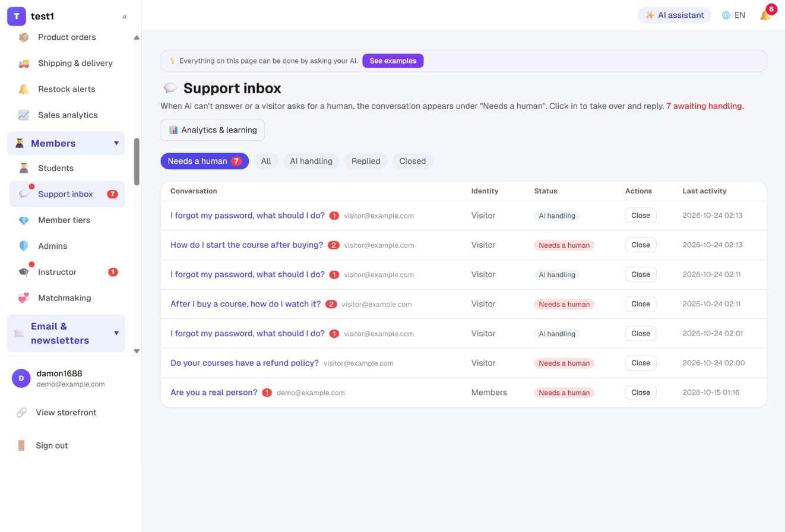Click the Sales analytics chart icon
The image size is (785, 532).
tap(24, 115)
